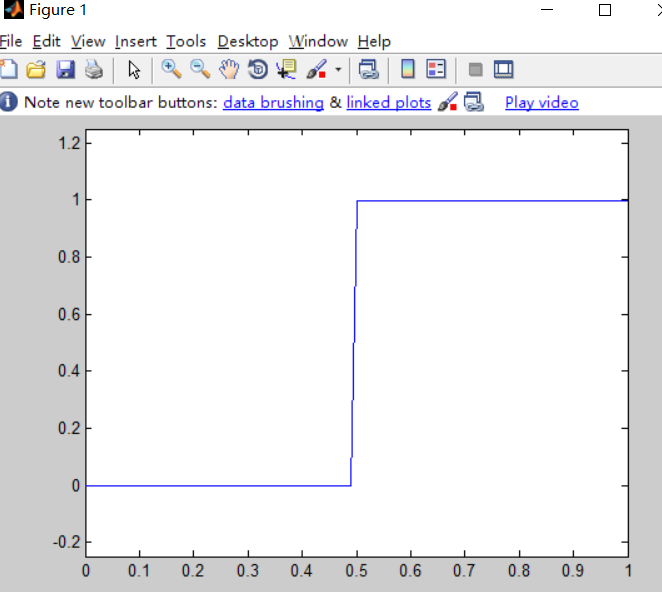
Task: Open the Window menu
Action: (318, 41)
